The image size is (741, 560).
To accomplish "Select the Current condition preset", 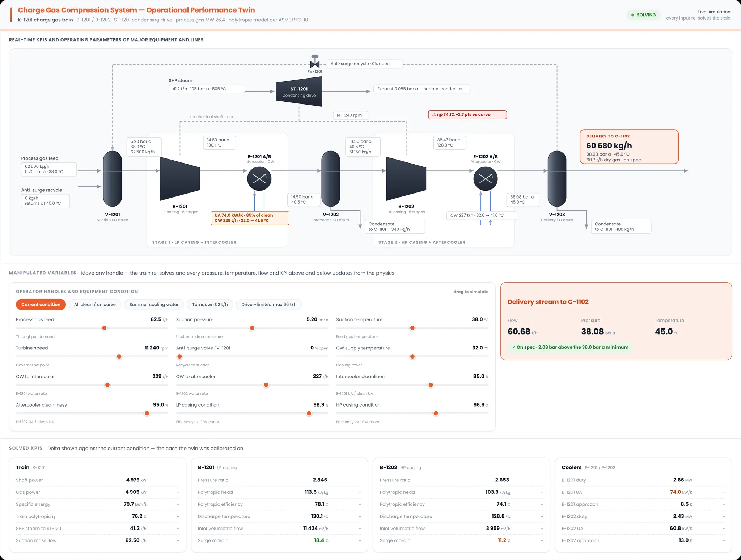I will tap(41, 304).
